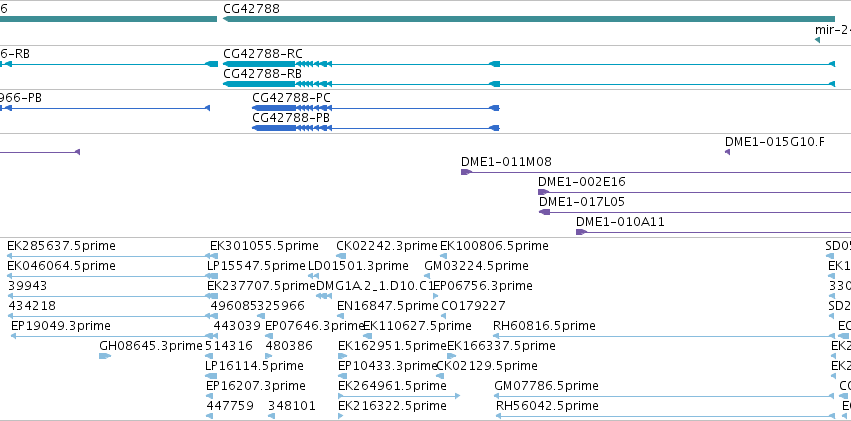Select the CG42788-PB protein label
The width and height of the screenshot is (851, 421).
(x=291, y=118)
